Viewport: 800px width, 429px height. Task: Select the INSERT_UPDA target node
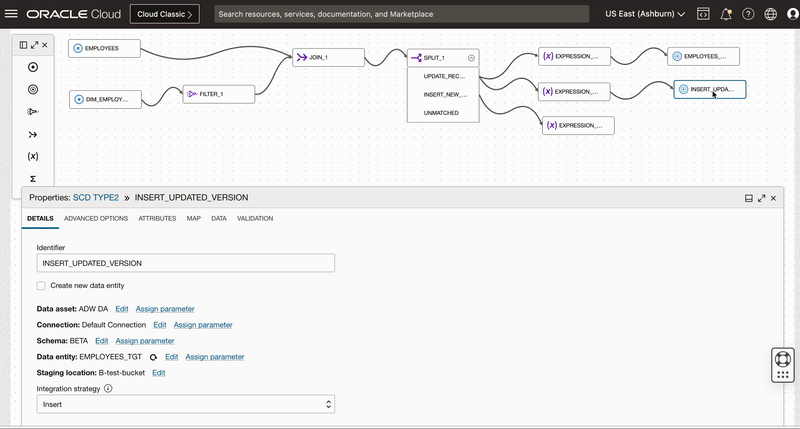[710, 89]
